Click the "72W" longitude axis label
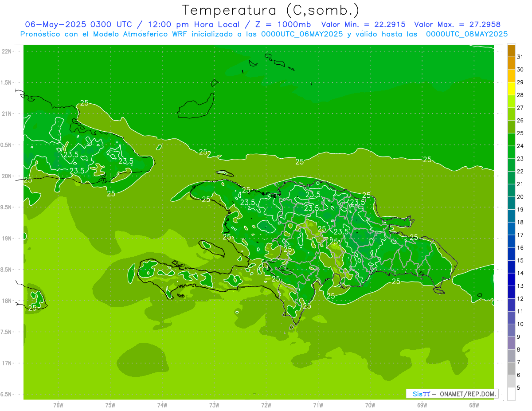532x411 pixels. (266, 405)
